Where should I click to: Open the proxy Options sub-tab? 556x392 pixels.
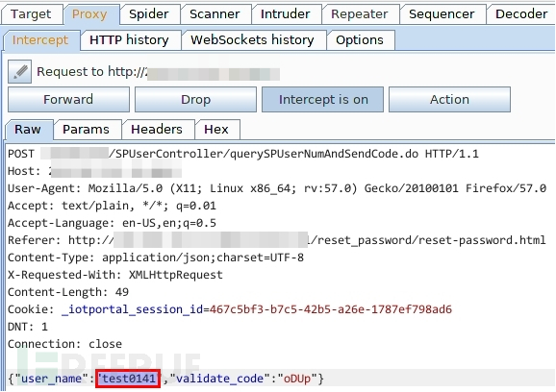click(x=360, y=40)
